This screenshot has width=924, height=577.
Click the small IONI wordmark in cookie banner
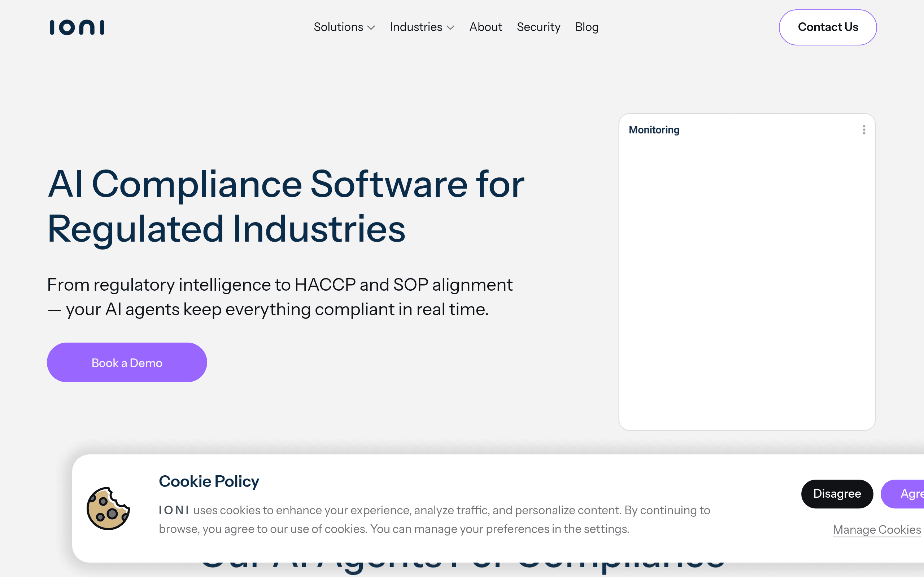174,510
